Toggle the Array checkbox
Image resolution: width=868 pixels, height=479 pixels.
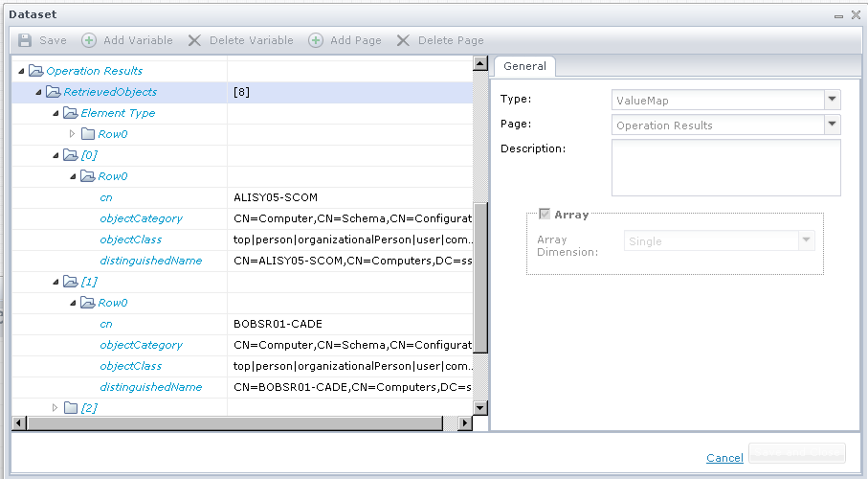pyautogui.click(x=545, y=214)
